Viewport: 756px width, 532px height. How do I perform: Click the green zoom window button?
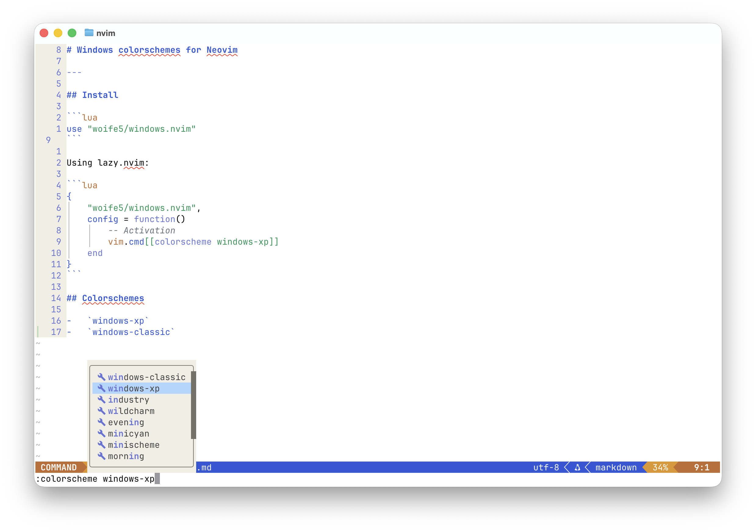click(72, 33)
